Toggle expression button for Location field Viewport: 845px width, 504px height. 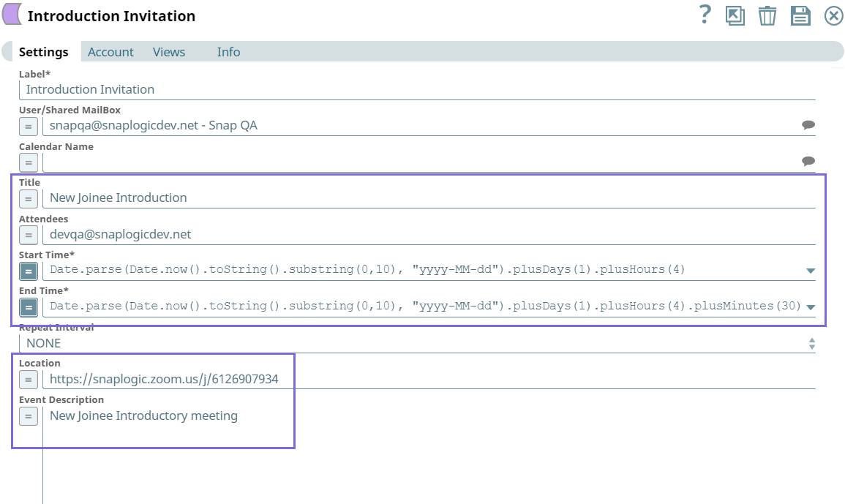[x=29, y=380]
